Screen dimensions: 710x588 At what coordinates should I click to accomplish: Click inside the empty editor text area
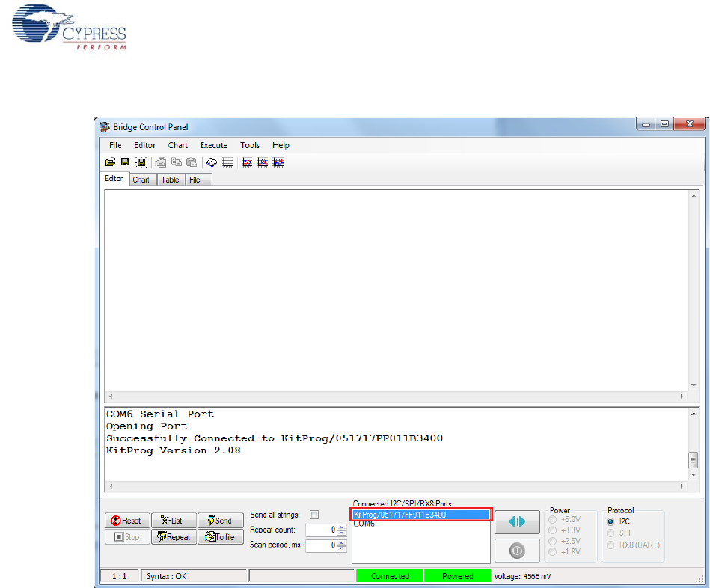pos(397,290)
